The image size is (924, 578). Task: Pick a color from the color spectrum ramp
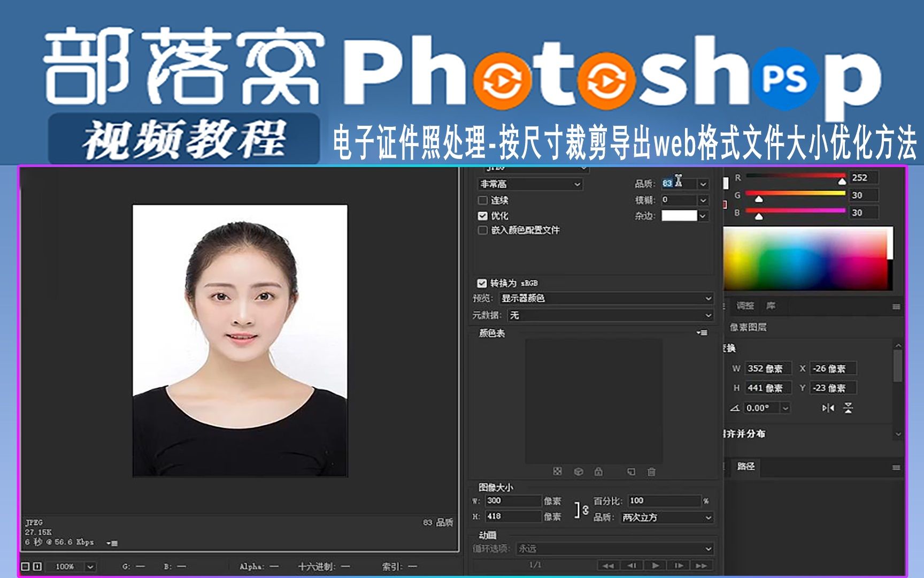(807, 258)
